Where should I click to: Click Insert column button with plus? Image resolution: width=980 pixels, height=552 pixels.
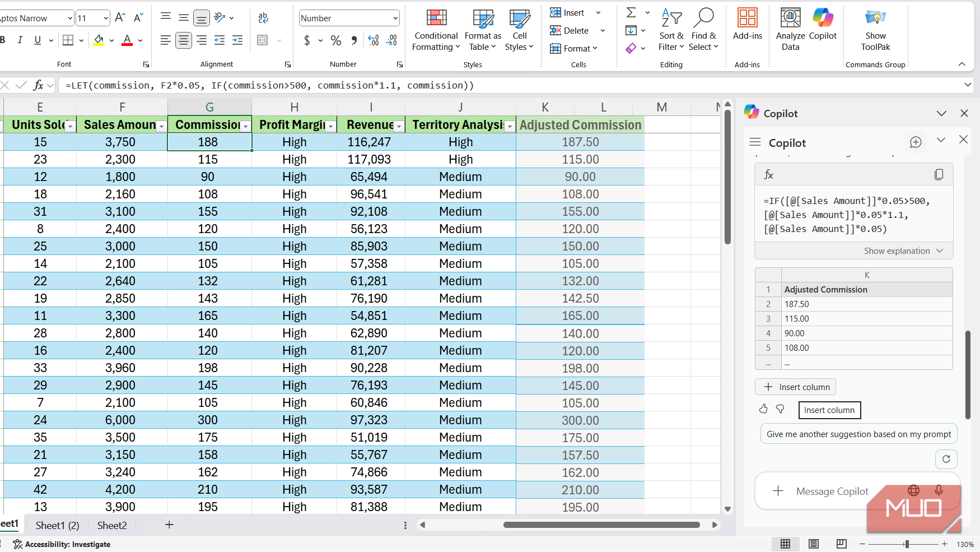point(795,387)
